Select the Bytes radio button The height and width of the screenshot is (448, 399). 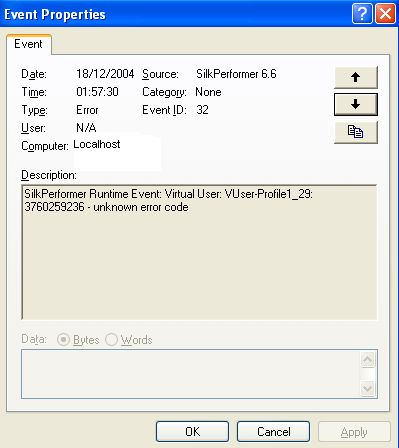pos(63,340)
